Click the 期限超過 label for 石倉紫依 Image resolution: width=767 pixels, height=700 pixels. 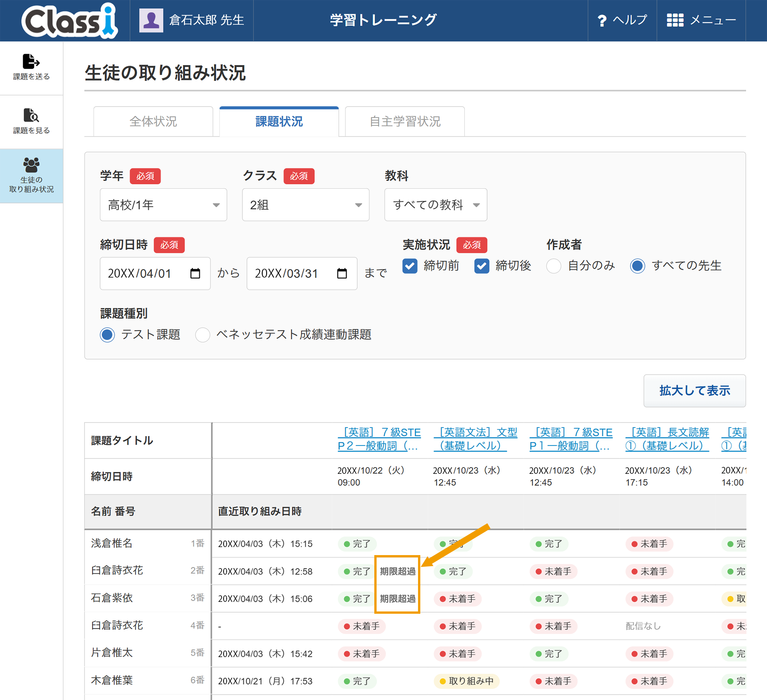(398, 598)
